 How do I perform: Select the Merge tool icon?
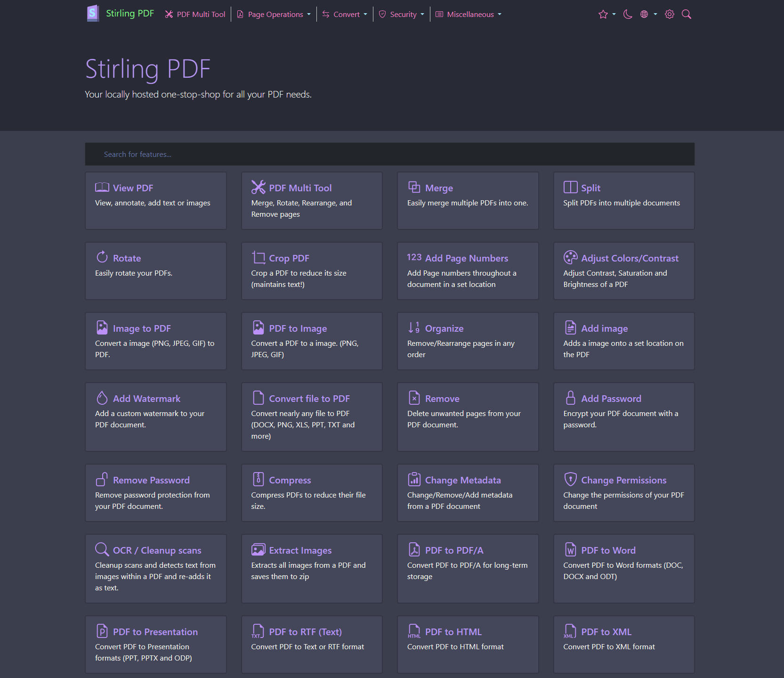414,187
